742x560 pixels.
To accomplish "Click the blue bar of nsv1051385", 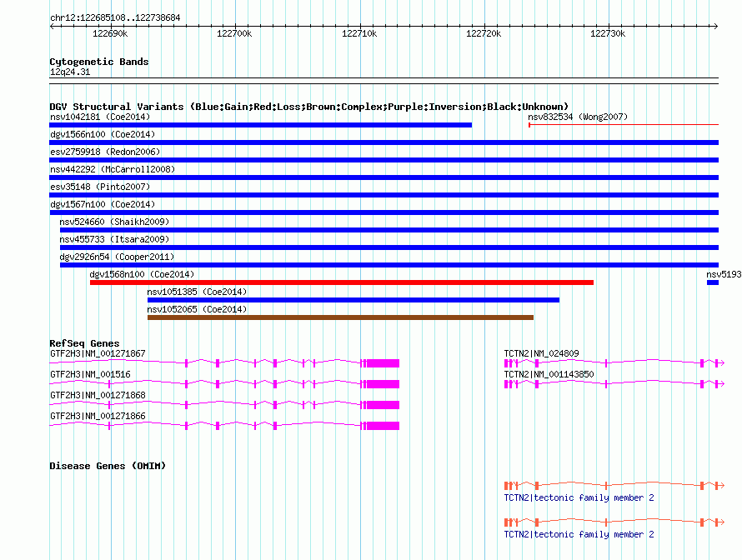I will pos(353,300).
